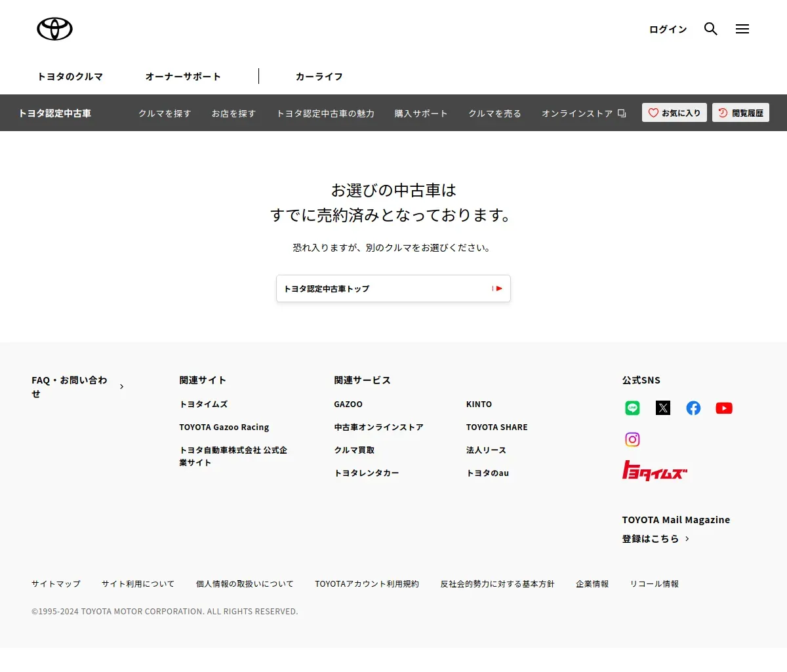Open リコール情報 footer link

[x=654, y=584]
